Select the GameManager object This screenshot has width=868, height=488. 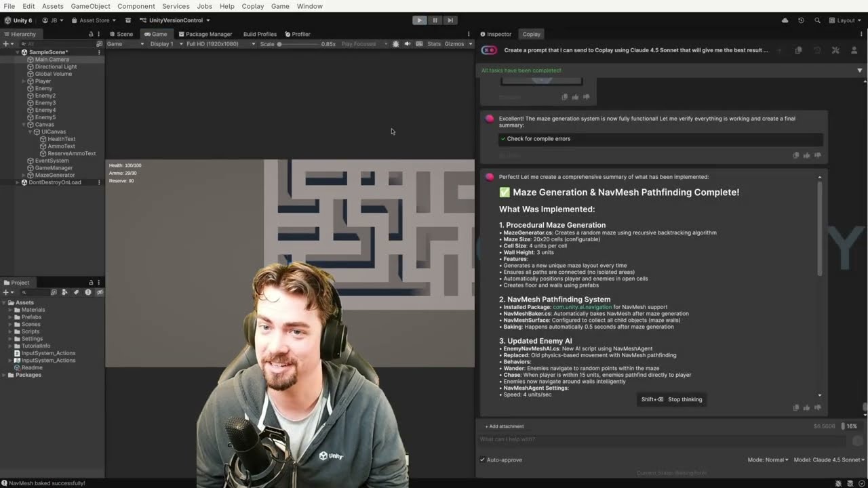tap(54, 168)
